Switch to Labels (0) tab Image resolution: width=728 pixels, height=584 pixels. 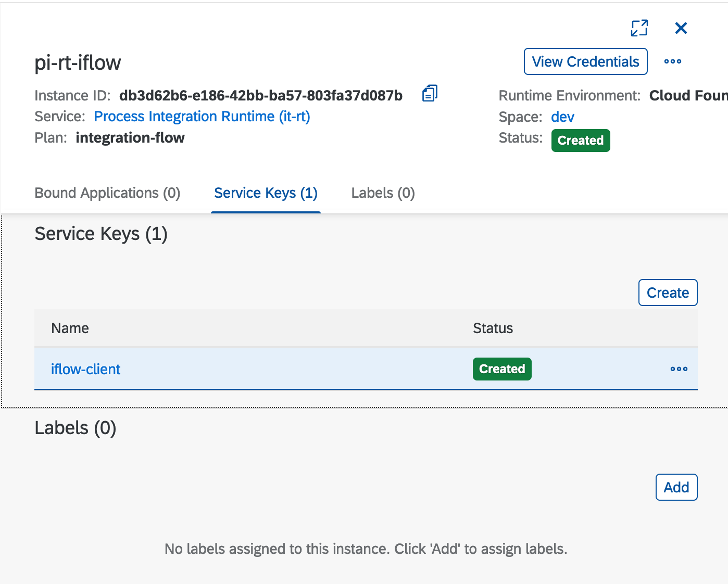point(383,193)
